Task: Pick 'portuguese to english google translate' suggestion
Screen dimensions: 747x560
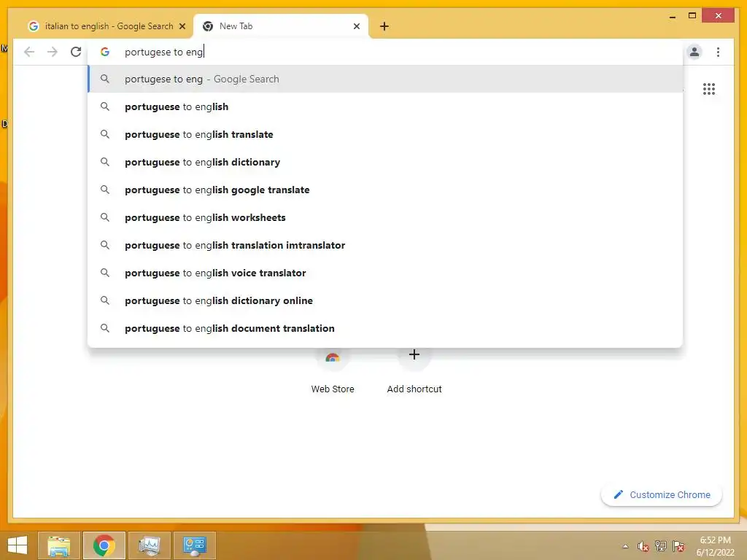Action: click(x=385, y=190)
